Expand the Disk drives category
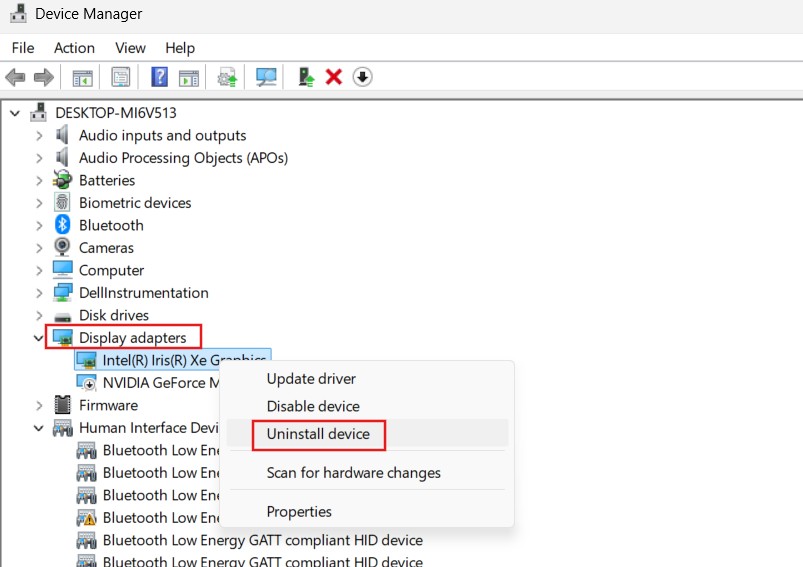 (x=39, y=316)
